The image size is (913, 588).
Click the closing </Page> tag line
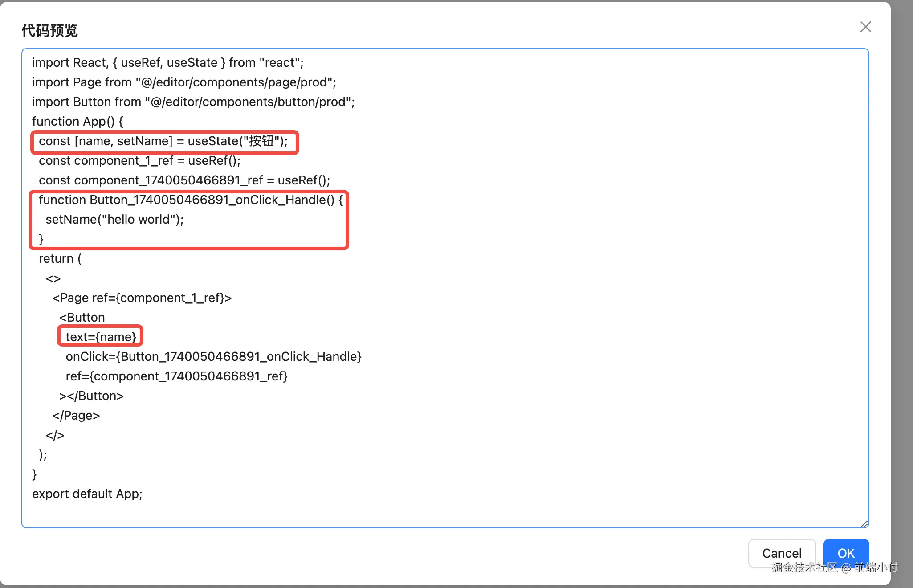(x=76, y=416)
